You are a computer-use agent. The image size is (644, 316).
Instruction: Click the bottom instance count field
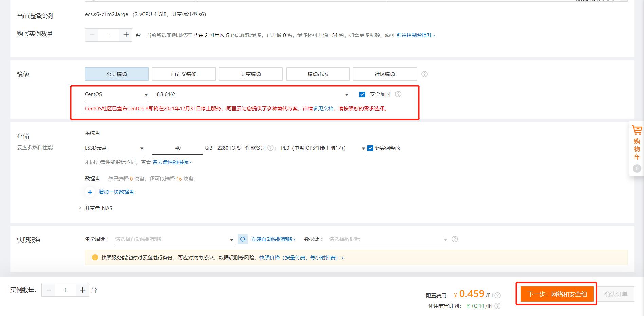[65, 290]
